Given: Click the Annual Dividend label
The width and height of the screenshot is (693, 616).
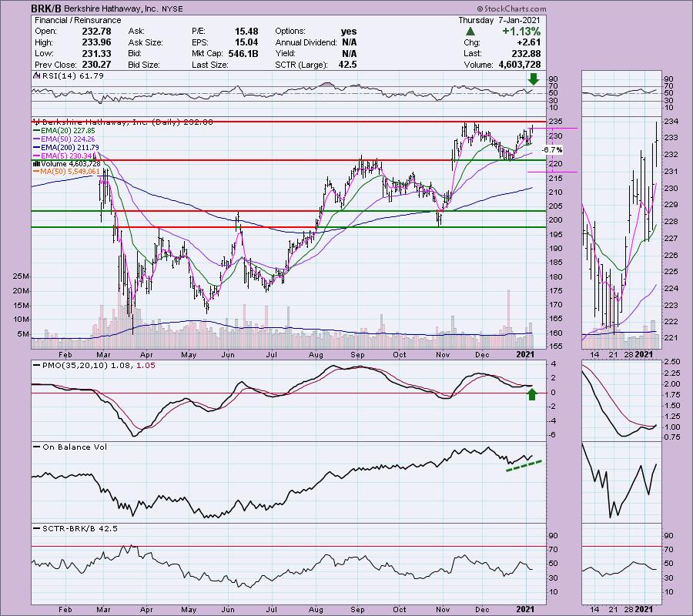Looking at the screenshot, I should point(306,42).
